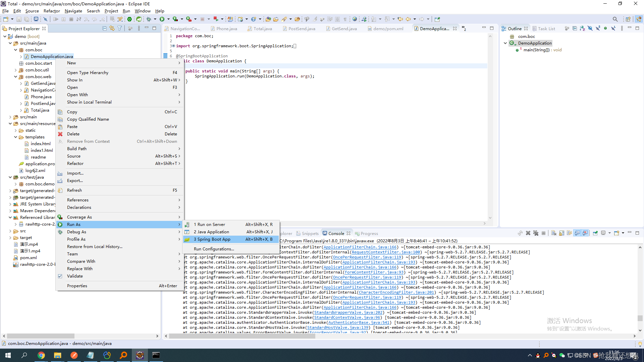Click the Open Perspective icon
Viewport: 644px width, 362px height.
pyautogui.click(x=628, y=19)
